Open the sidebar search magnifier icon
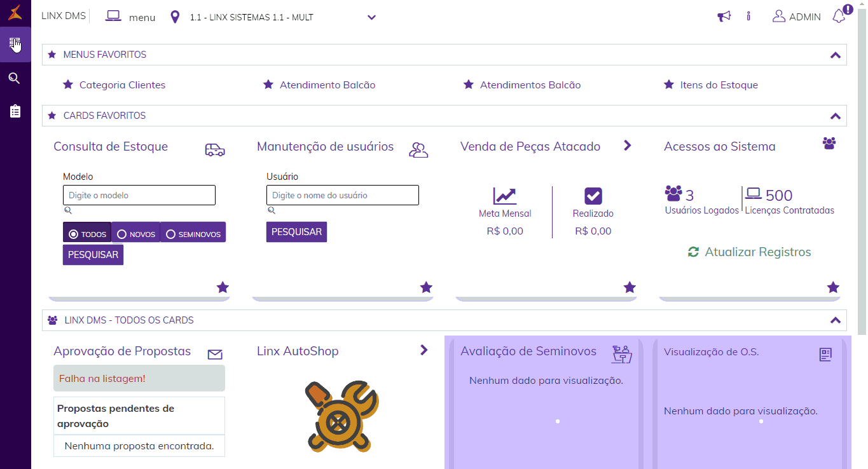868x469 pixels. pos(14,78)
